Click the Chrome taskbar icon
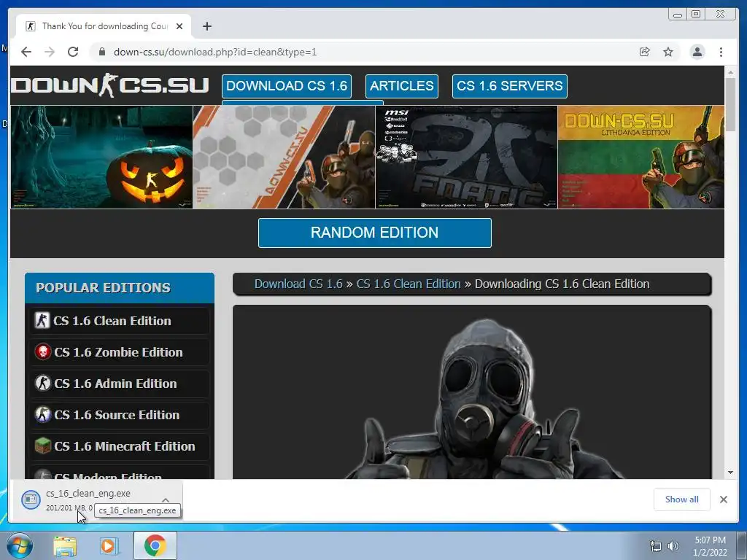Screen dimensions: 747x560 click(155, 545)
